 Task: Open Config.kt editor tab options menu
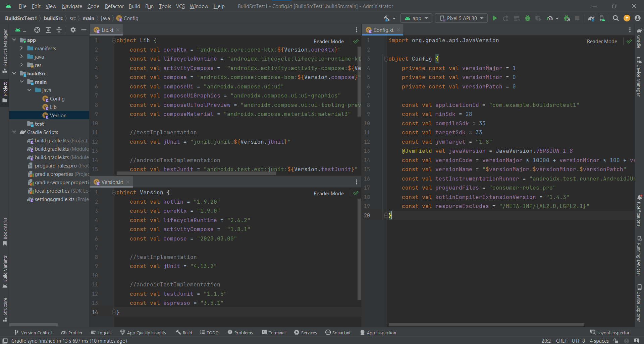click(x=630, y=30)
